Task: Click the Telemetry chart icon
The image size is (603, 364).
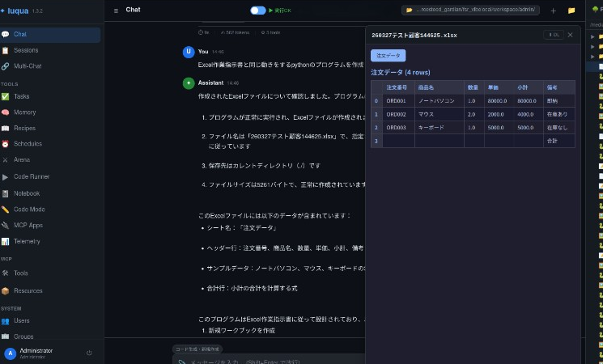Action: pyautogui.click(x=5, y=241)
